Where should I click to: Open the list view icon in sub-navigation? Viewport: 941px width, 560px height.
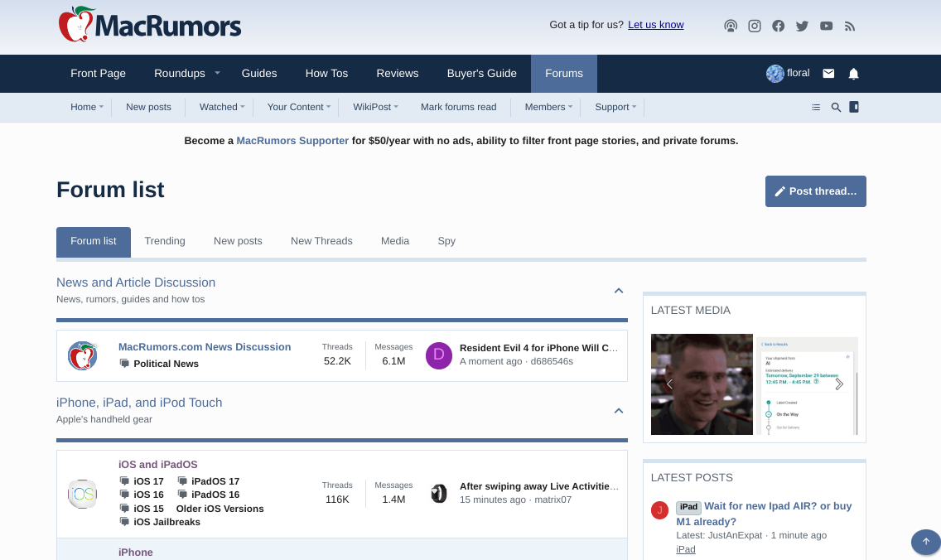click(816, 107)
